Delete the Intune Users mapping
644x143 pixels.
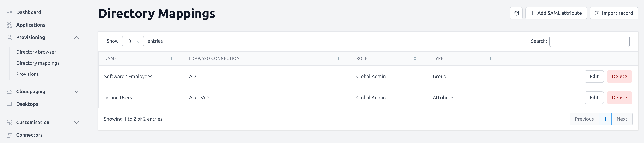coord(619,98)
